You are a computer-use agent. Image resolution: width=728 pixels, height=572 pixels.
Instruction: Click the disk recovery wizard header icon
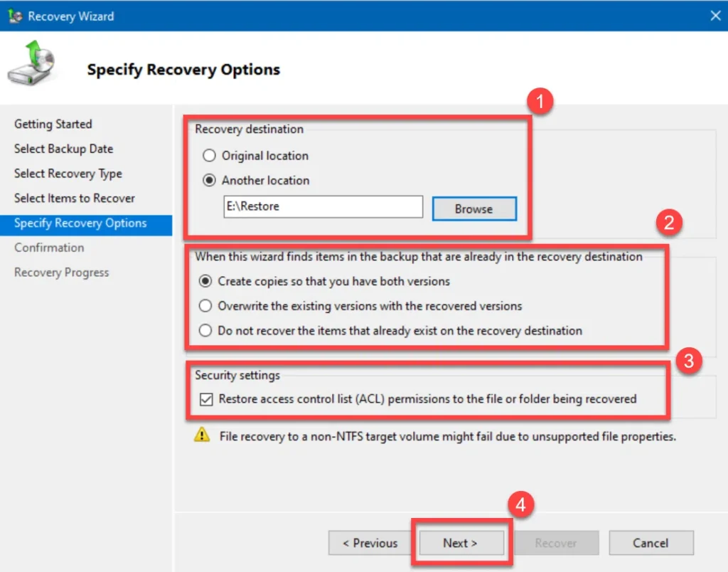(31, 63)
